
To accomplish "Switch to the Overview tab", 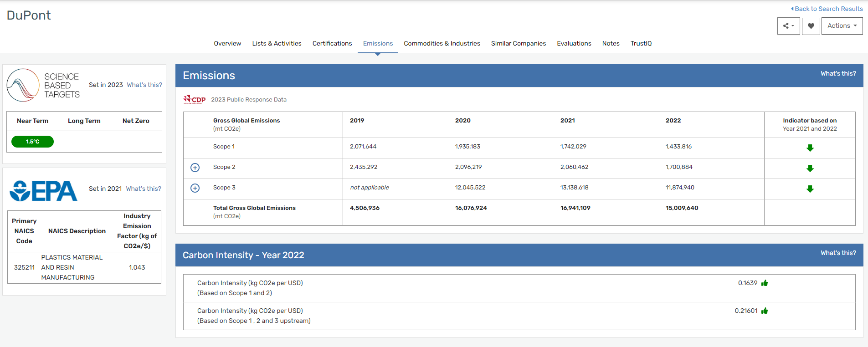I will pos(227,43).
